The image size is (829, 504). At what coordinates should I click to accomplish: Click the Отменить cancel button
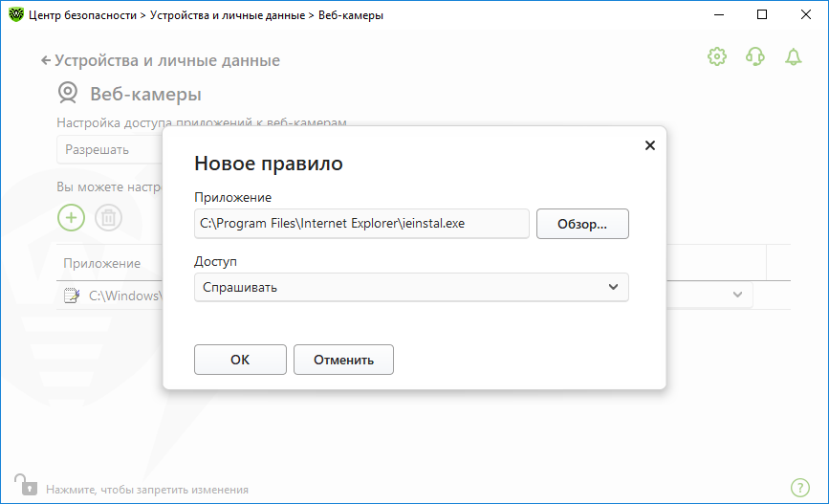343,360
